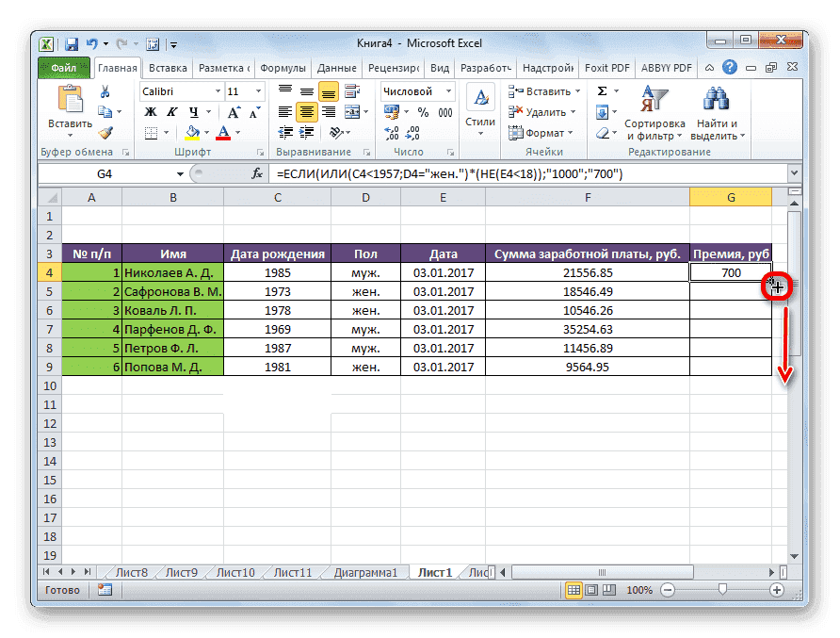Select the Format Painter icon

(x=105, y=132)
